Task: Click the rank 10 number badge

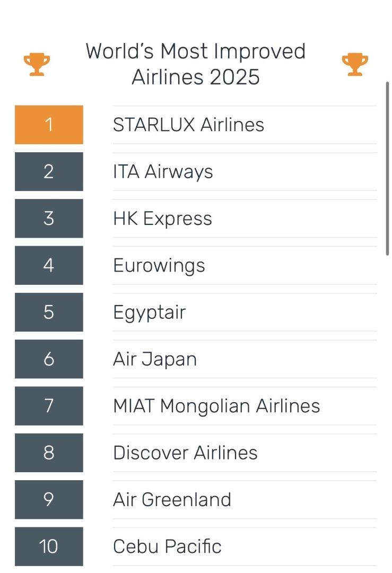Action: (49, 546)
